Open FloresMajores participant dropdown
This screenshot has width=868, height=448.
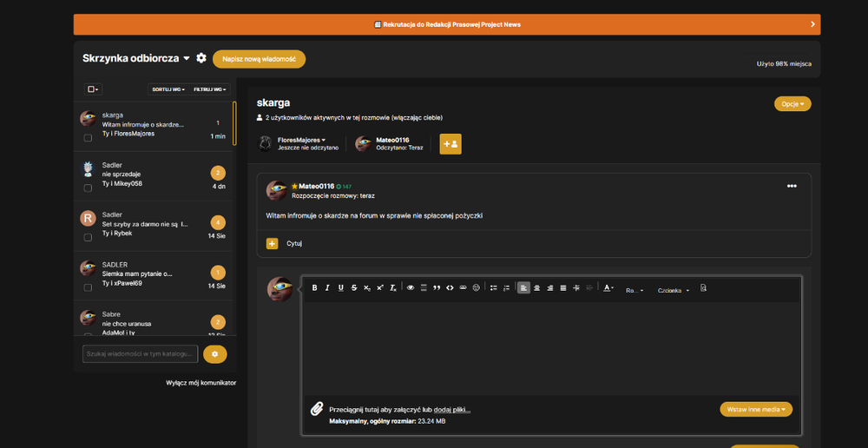coord(302,140)
